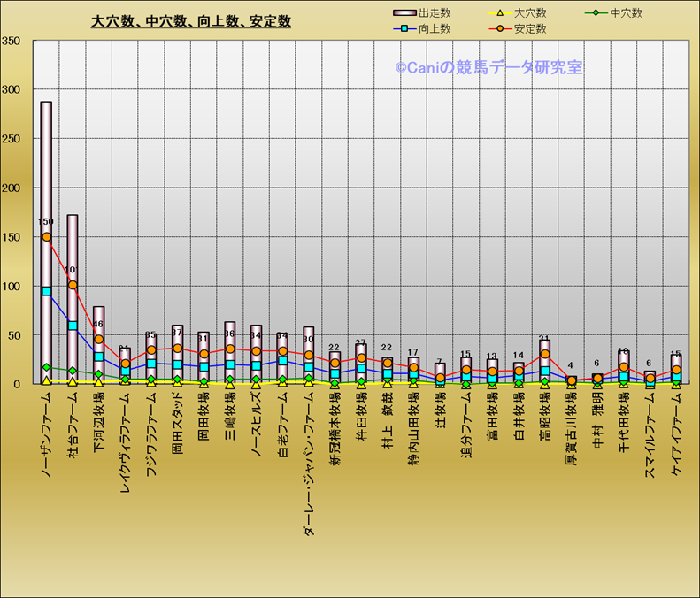Click the orange circle 安定数 legend marker
This screenshot has height=598, width=700.
(500, 29)
